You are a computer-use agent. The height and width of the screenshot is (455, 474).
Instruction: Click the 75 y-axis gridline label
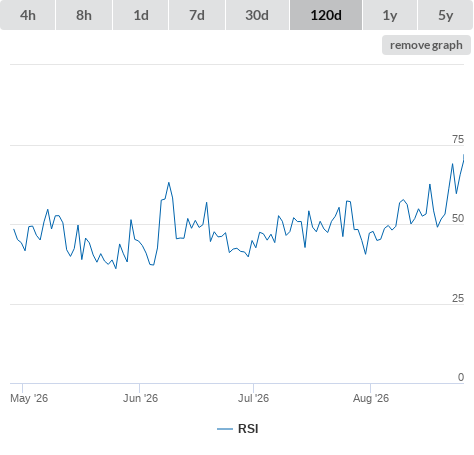[458, 139]
